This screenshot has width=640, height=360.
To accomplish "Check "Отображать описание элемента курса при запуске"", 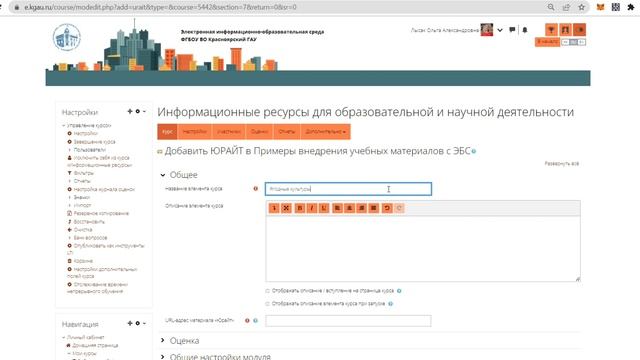I will 268,304.
